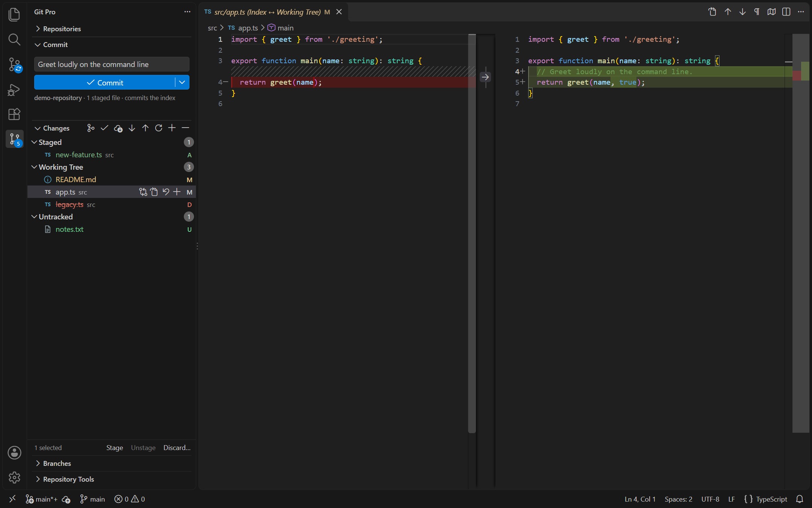812x508 pixels.
Task: Open Accounts menu in activity bar
Action: click(x=14, y=453)
